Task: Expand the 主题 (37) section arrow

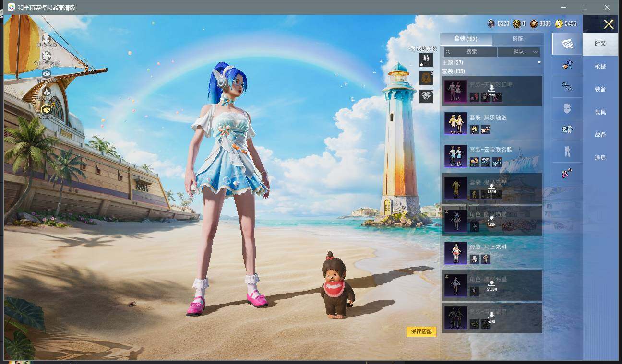Action: [x=539, y=63]
